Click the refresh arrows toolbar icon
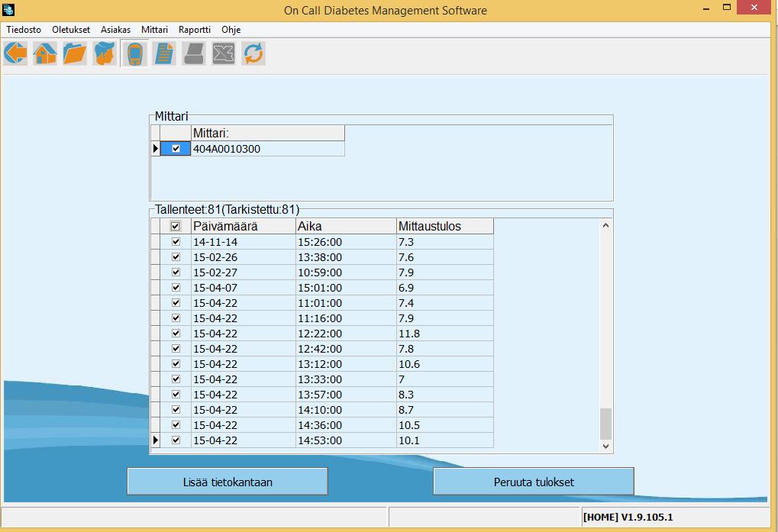The image size is (778, 532). tap(253, 53)
